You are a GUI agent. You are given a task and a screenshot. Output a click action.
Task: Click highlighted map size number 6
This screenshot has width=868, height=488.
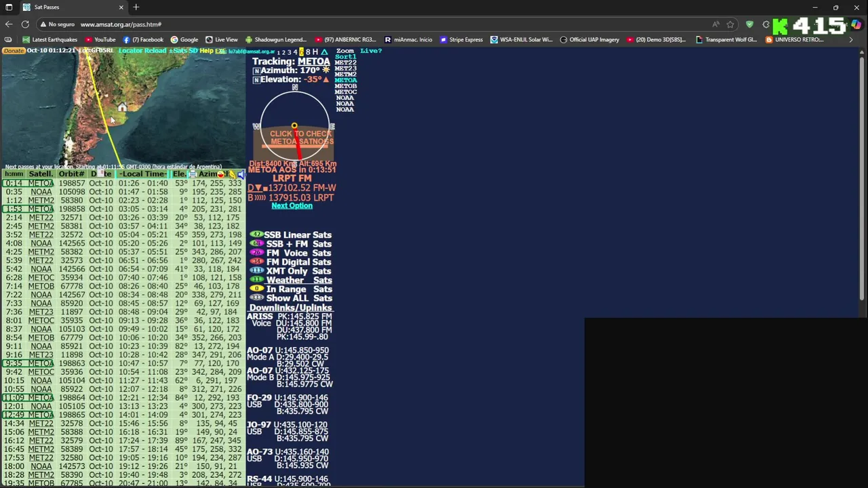tap(301, 52)
